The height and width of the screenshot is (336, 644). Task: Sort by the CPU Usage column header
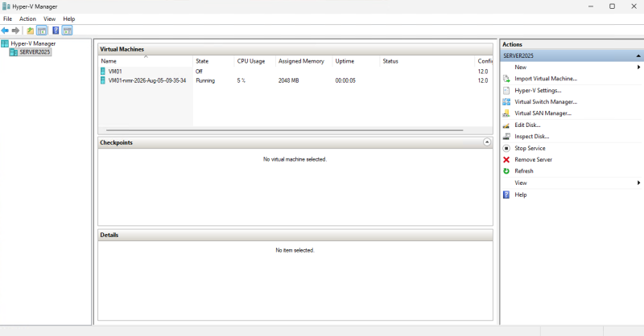point(254,61)
